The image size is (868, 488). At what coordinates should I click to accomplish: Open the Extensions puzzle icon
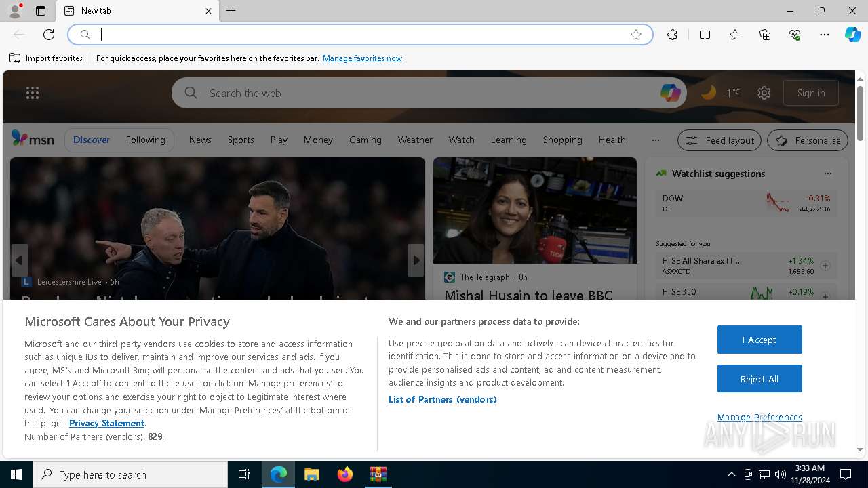point(672,35)
